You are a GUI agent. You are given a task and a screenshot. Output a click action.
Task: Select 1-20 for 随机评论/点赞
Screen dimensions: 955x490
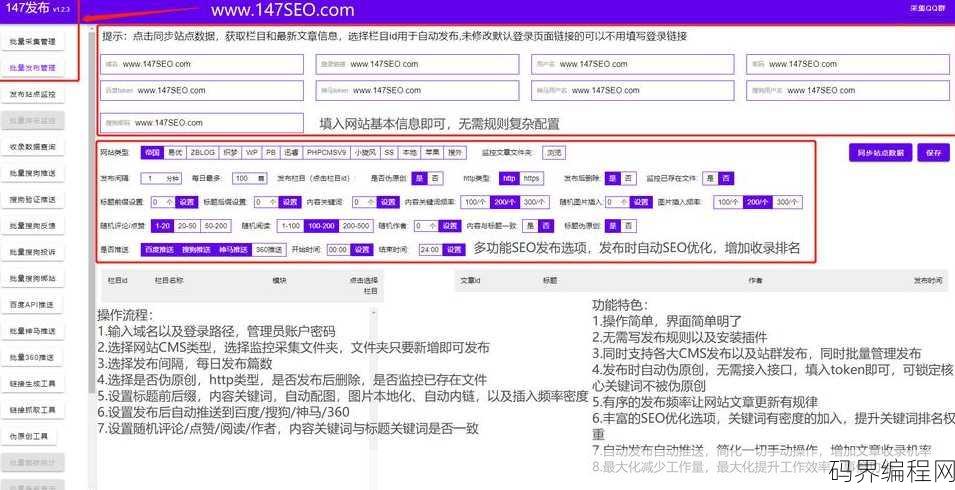163,226
